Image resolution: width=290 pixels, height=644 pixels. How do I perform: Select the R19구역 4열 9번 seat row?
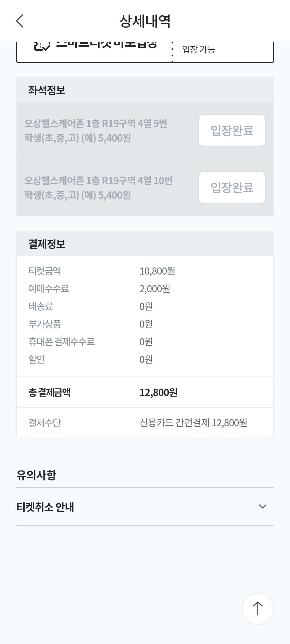click(145, 131)
